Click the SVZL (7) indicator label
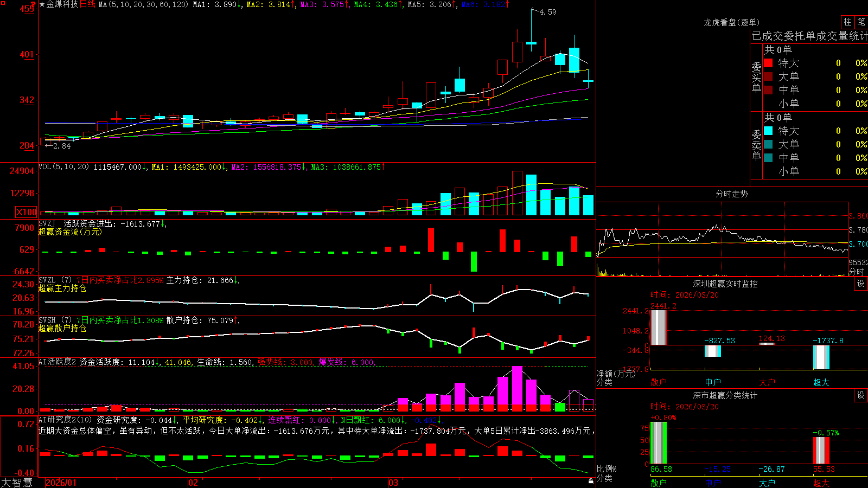Screen dimensions: 868x488 55,280
